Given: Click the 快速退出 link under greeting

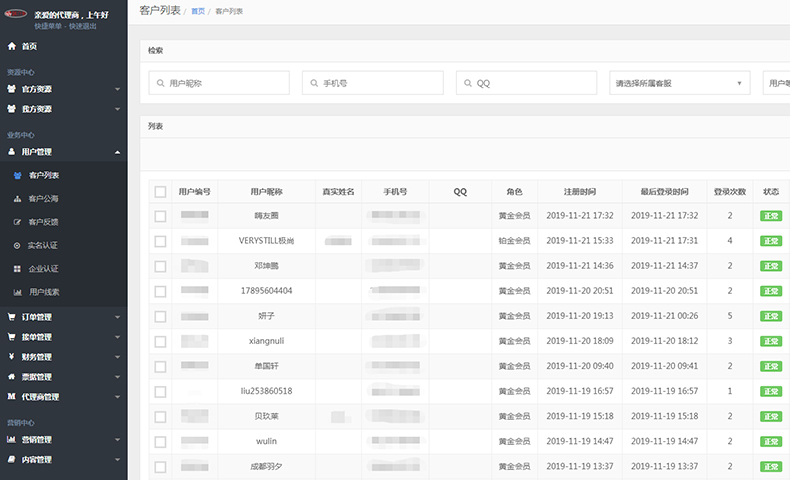Looking at the screenshot, I should pyautogui.click(x=83, y=26).
